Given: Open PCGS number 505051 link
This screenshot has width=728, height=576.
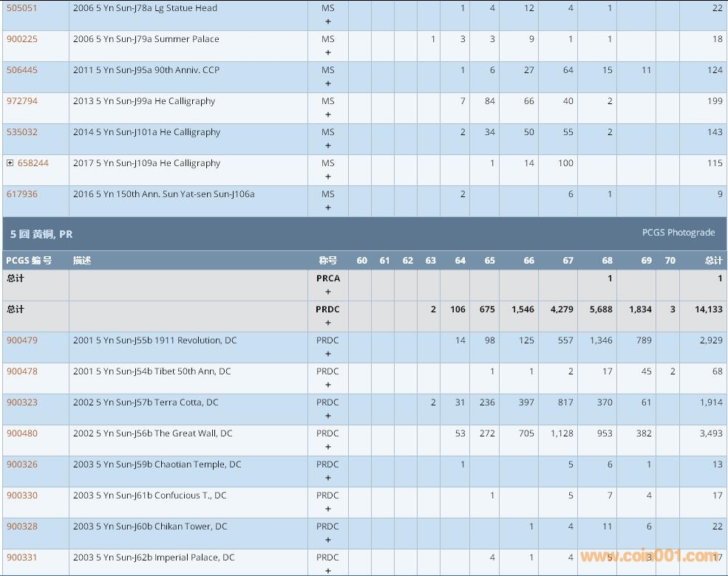Looking at the screenshot, I should (21, 8).
